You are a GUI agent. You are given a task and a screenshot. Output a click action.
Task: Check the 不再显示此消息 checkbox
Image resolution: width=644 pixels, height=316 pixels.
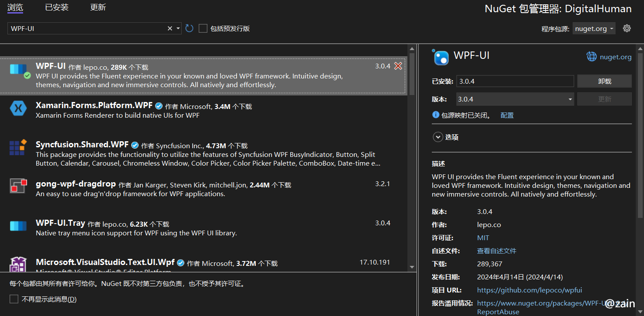(x=14, y=299)
